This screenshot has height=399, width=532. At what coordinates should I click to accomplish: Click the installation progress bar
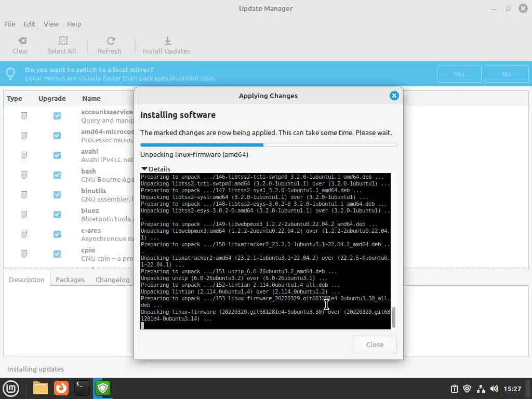(269, 145)
